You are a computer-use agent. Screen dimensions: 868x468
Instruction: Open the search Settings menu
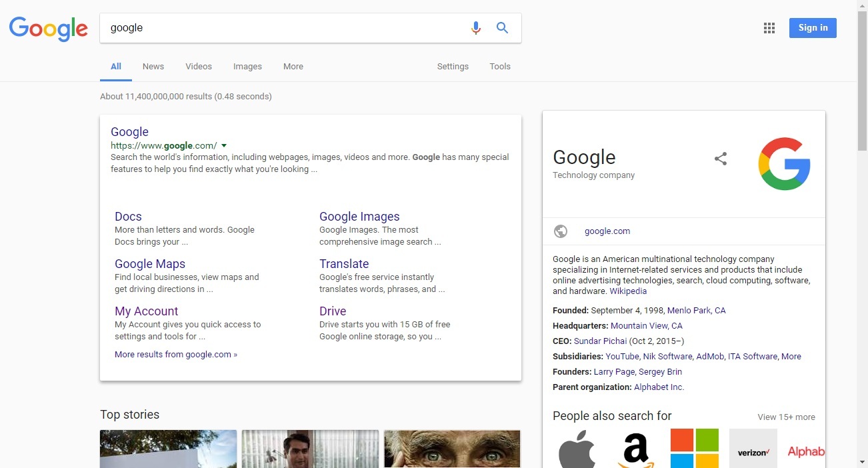tap(453, 67)
